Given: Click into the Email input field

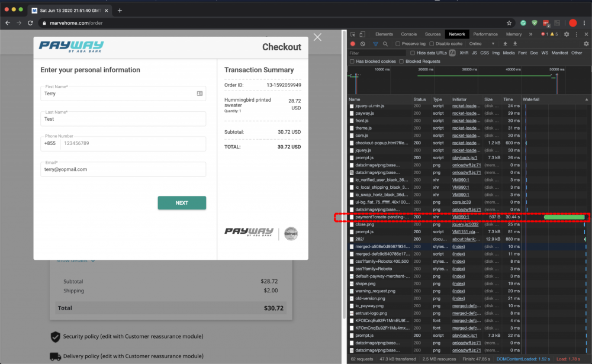Looking at the screenshot, I should pyautogui.click(x=123, y=169).
